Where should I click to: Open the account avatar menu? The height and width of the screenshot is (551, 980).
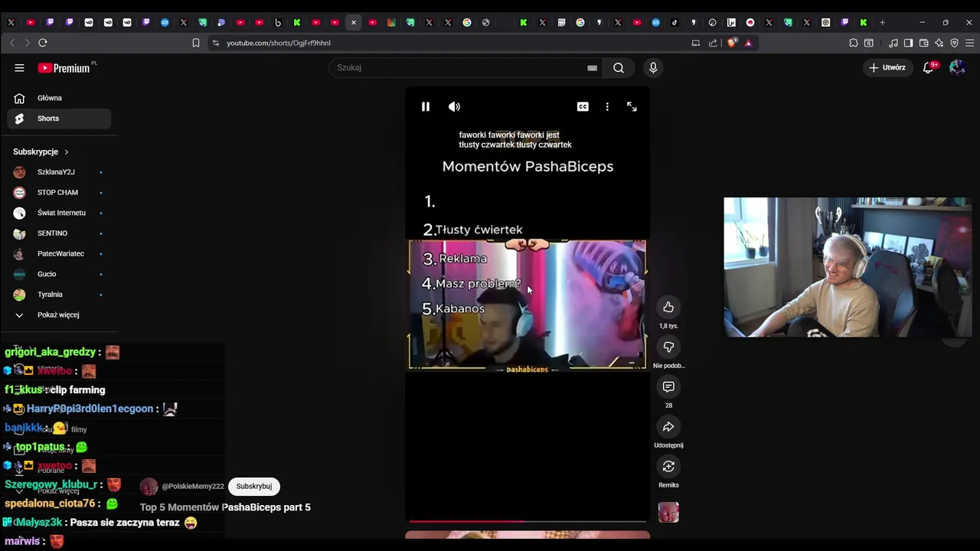click(957, 67)
